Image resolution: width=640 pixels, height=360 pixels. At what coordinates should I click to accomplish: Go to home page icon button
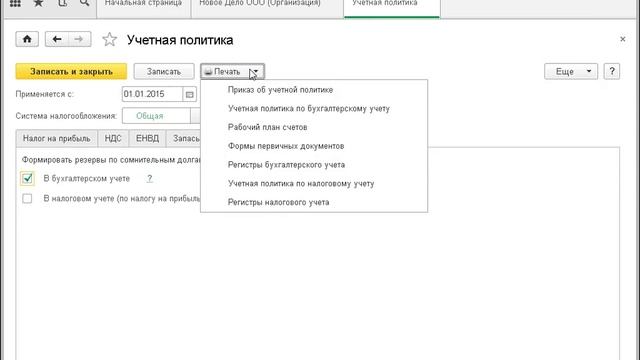[x=27, y=39]
